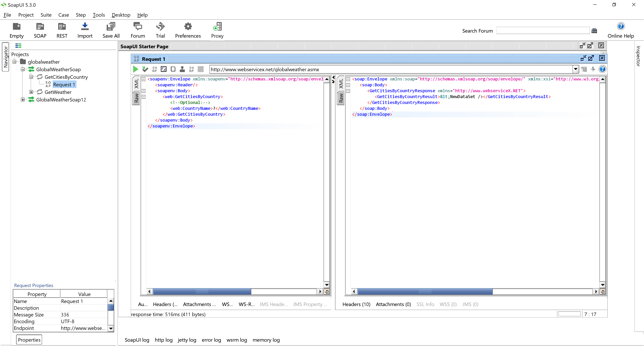Screen dimensions: 644x346
Task: Expand the GetWeather operation node
Action: (31, 92)
